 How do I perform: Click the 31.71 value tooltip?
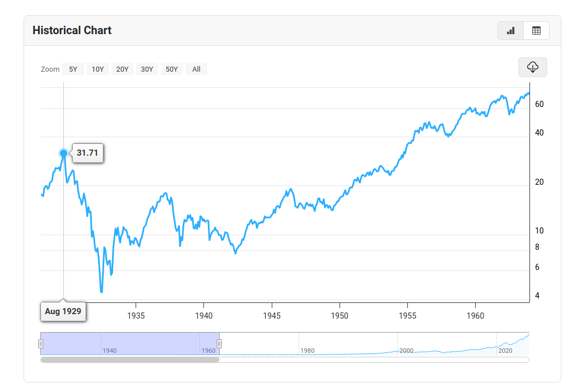88,153
